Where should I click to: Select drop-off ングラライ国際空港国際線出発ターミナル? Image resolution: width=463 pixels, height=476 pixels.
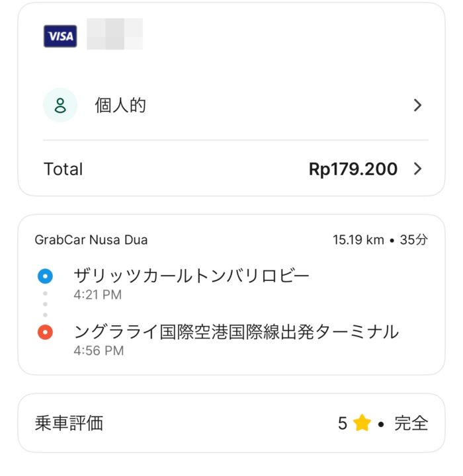tap(236, 331)
